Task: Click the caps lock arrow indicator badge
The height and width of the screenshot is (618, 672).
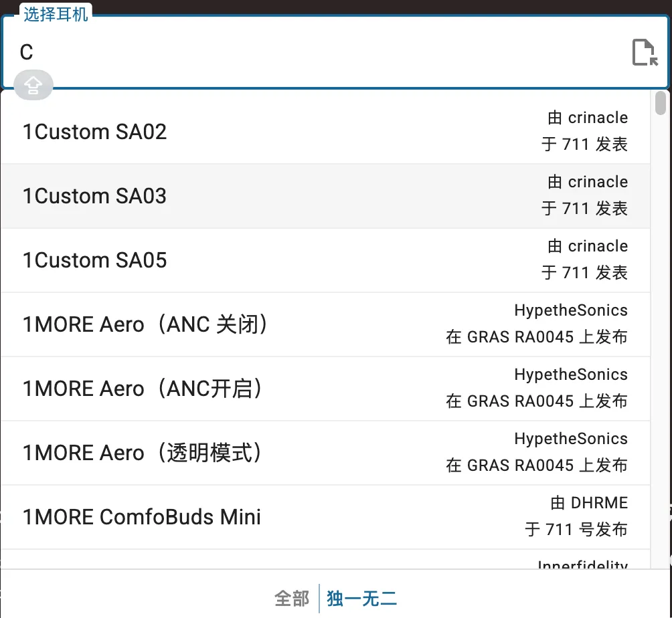Action: pos(33,85)
